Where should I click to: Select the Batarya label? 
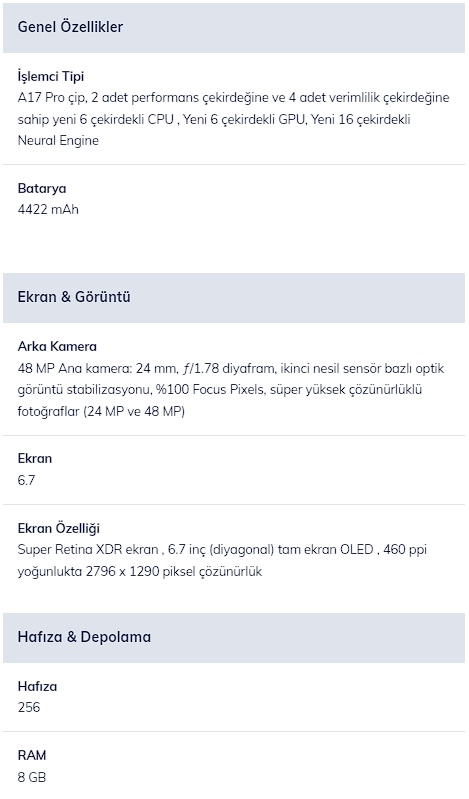[42, 189]
